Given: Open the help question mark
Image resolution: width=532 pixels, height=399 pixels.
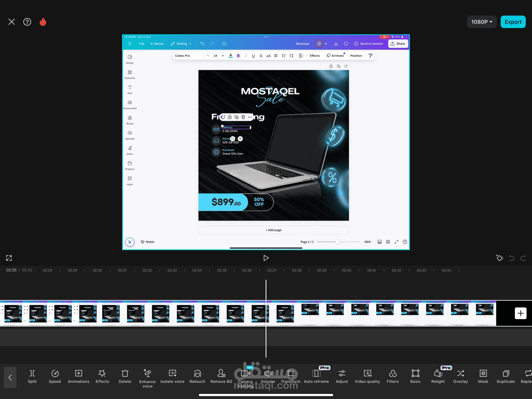Looking at the screenshot, I should coord(27,22).
